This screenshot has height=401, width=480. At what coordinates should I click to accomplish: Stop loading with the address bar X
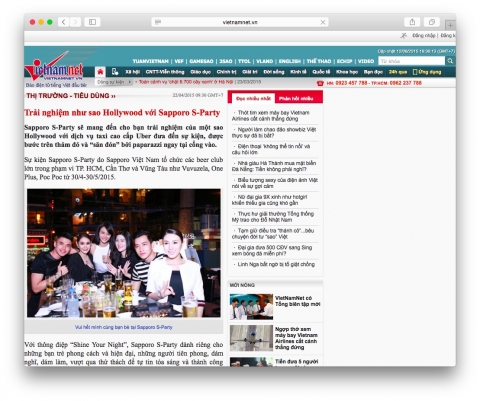(x=323, y=22)
